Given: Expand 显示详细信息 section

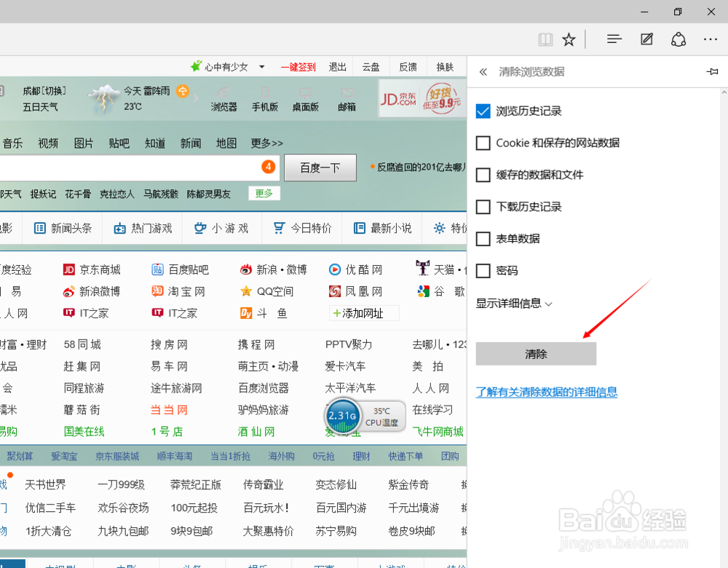Looking at the screenshot, I should click(x=514, y=303).
